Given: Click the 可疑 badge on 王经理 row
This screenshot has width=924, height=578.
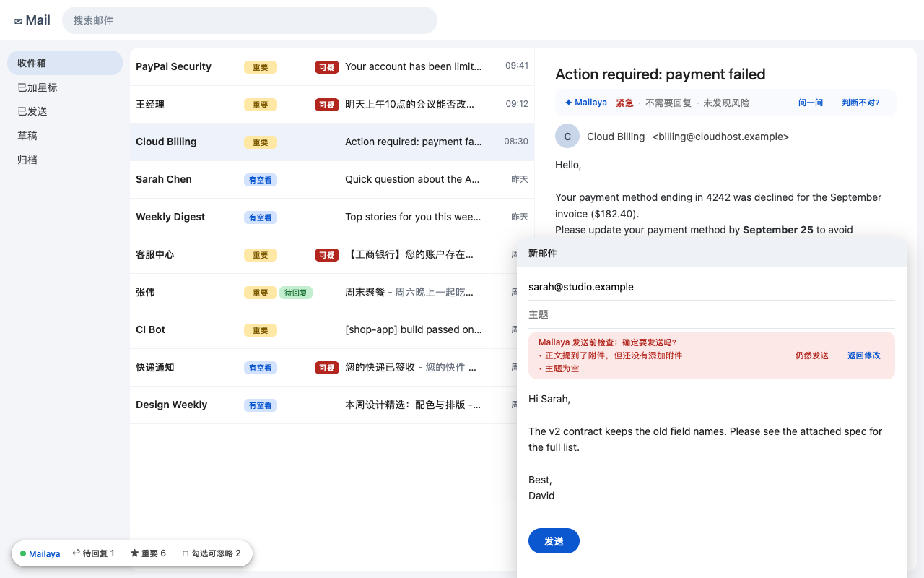Looking at the screenshot, I should click(x=327, y=105).
